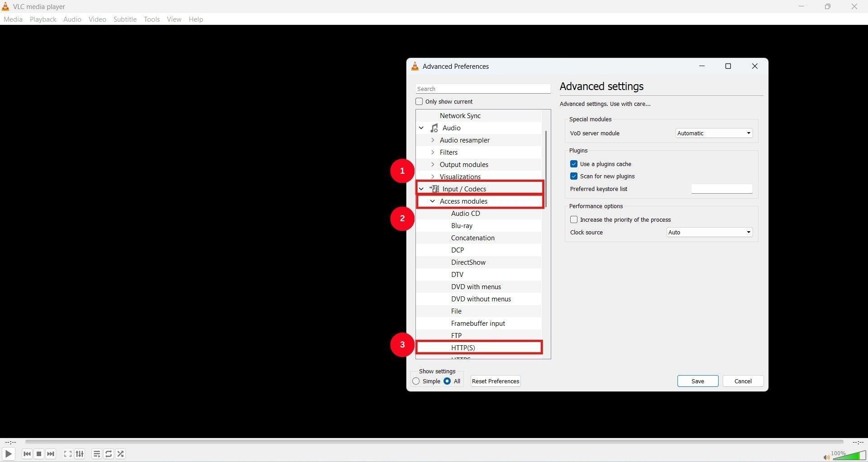Click the Play button
This screenshot has height=462, width=868.
(8, 454)
